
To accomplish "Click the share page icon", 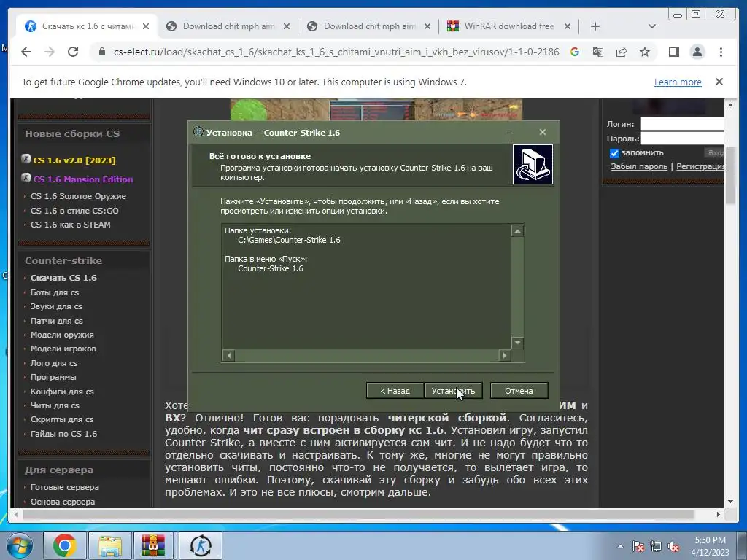I will [x=622, y=52].
